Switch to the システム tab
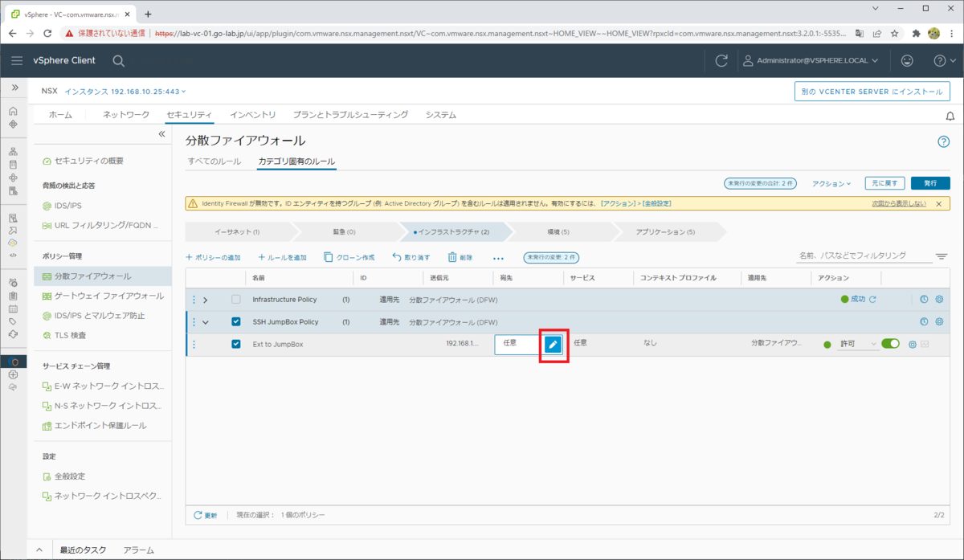This screenshot has width=964, height=560. coord(441,115)
